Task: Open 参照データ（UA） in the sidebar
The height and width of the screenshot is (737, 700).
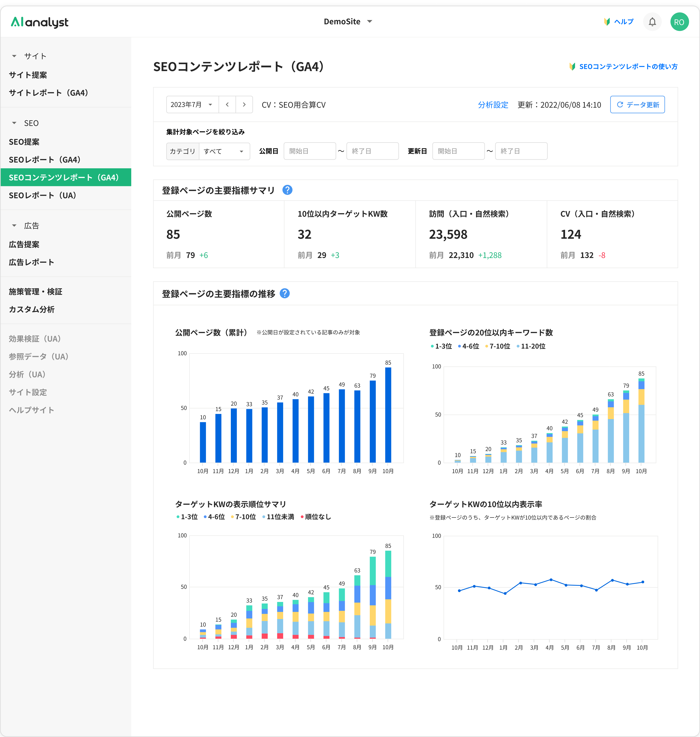Action: coord(39,356)
